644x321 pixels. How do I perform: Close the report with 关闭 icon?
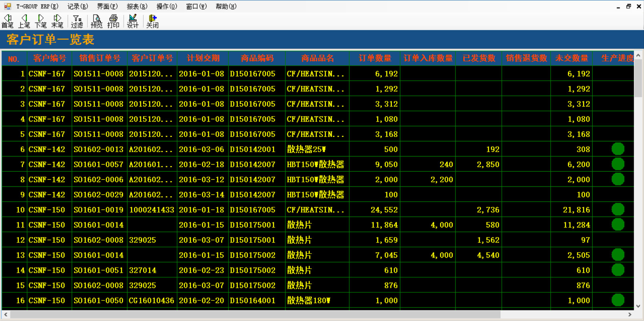click(x=152, y=21)
